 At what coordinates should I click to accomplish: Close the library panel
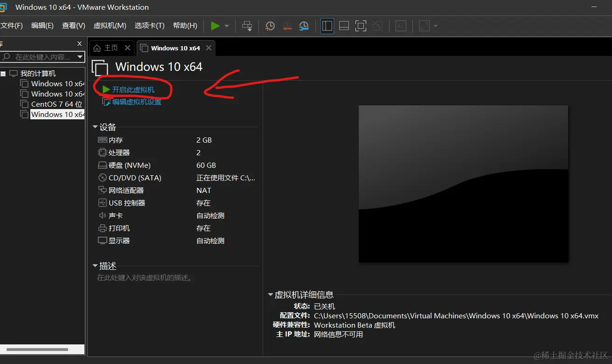[x=79, y=43]
